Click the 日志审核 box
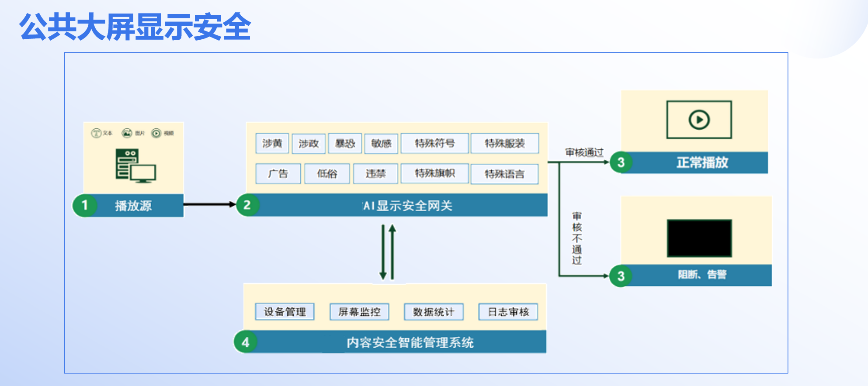 pos(508,312)
